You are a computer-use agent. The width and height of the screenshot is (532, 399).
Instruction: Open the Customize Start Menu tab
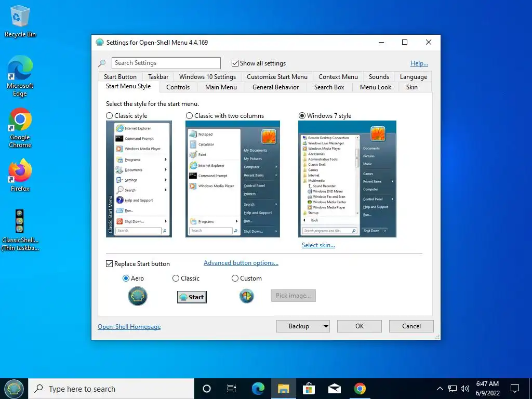coord(277,77)
